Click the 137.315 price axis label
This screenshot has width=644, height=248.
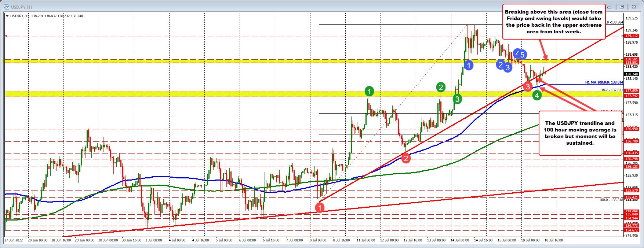click(x=632, y=115)
